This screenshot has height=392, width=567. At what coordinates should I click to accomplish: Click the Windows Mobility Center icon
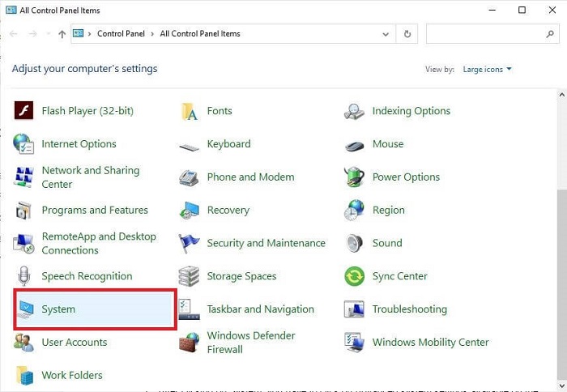354,343
